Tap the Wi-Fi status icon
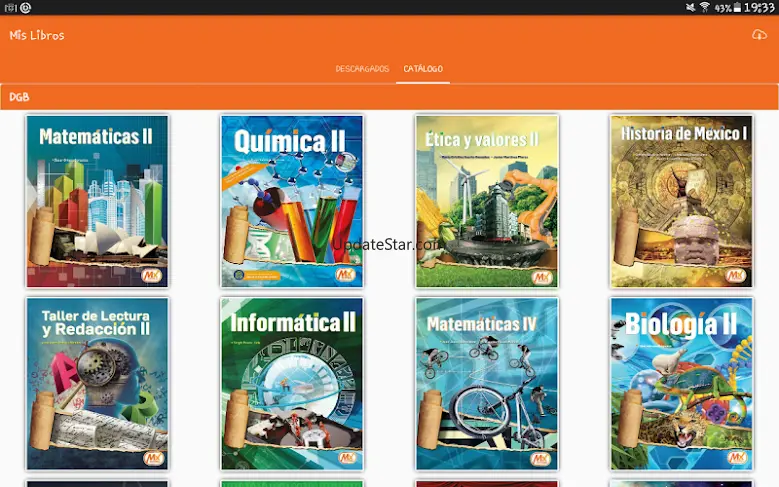779x487 pixels. point(704,7)
